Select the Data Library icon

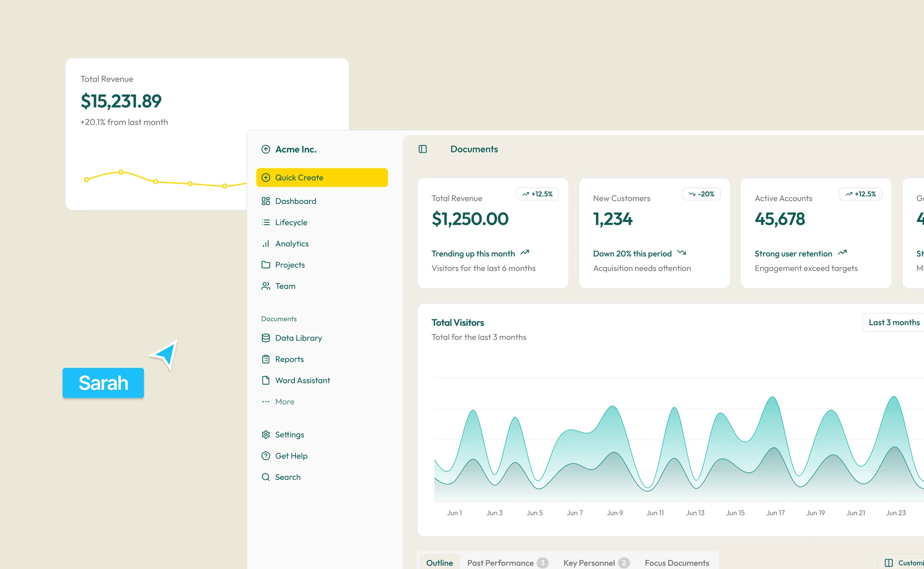pos(266,338)
